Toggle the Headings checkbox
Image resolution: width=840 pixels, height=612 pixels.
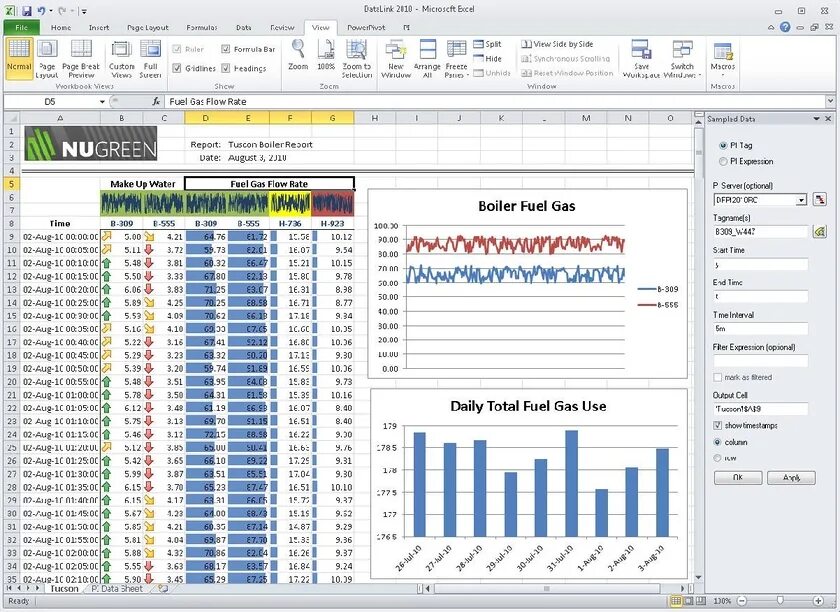pyautogui.click(x=226, y=68)
